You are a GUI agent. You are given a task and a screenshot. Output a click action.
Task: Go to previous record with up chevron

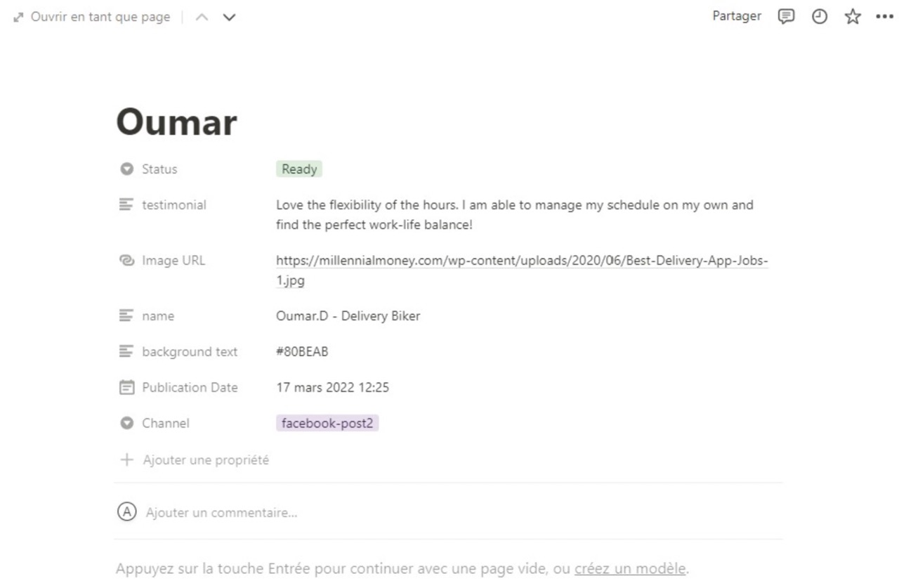(202, 17)
